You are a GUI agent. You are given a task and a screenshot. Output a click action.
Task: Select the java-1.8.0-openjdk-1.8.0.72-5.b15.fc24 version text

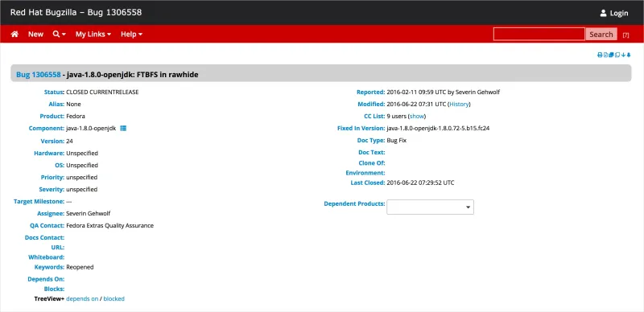(x=438, y=129)
